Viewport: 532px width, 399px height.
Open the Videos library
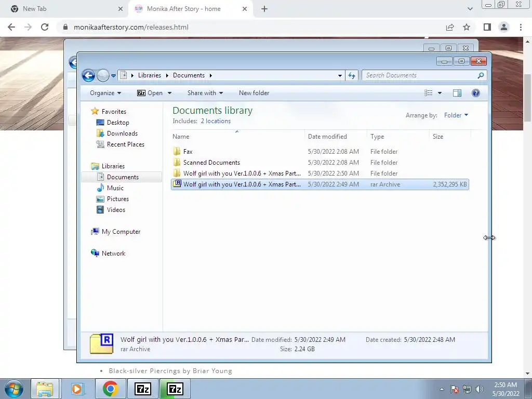coord(116,210)
